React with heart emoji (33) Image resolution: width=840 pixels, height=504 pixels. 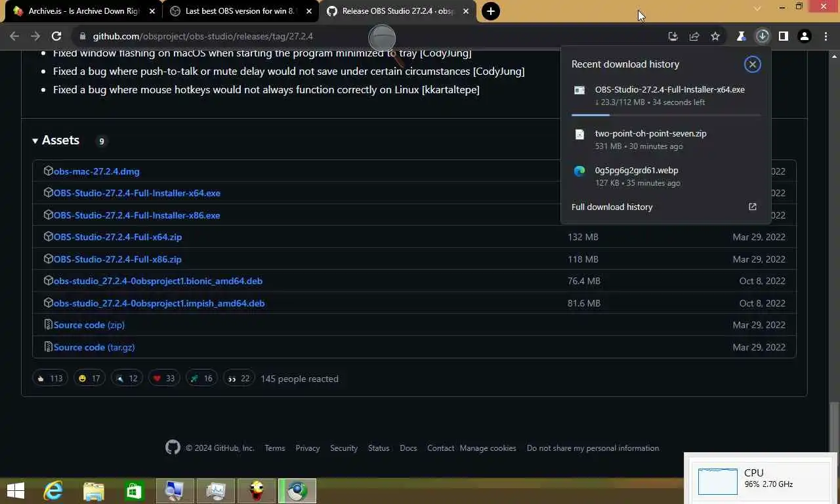click(x=164, y=379)
